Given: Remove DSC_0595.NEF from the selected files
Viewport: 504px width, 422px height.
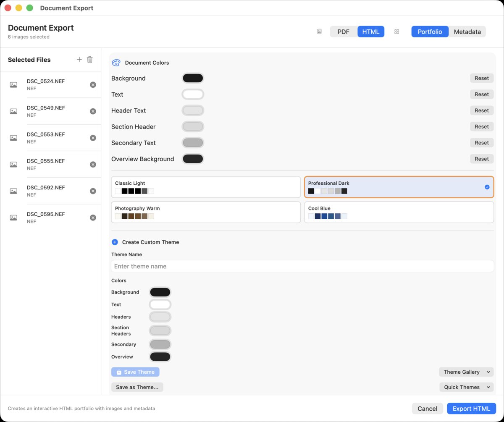Looking at the screenshot, I should (x=93, y=218).
